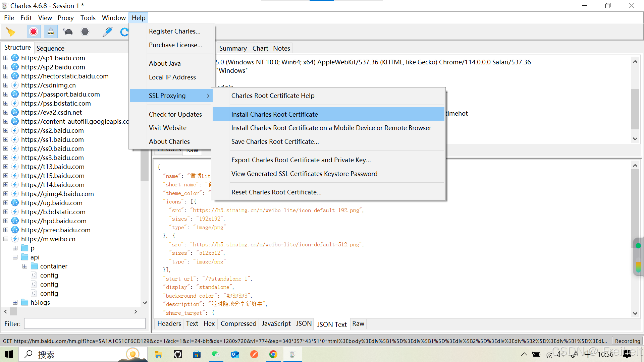This screenshot has height=362, width=644.
Task: Click the lightning icon of https://gimg4.baidu.com
Action: pyautogui.click(x=15, y=194)
